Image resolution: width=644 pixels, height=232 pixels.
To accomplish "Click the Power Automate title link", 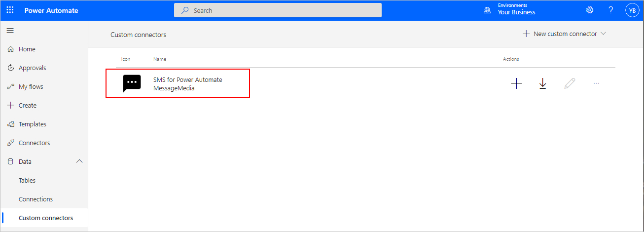I will point(51,10).
